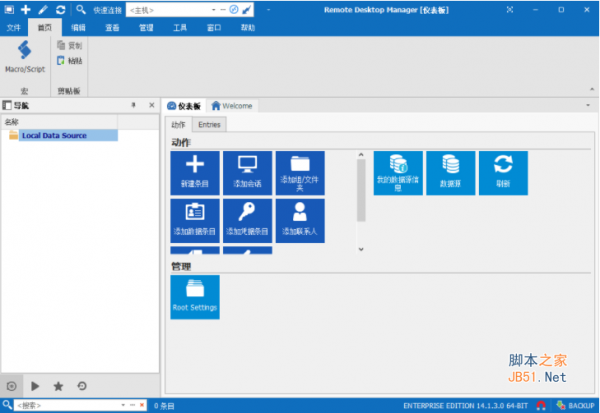Click the connect plug icon in quick connect box

(x=247, y=10)
